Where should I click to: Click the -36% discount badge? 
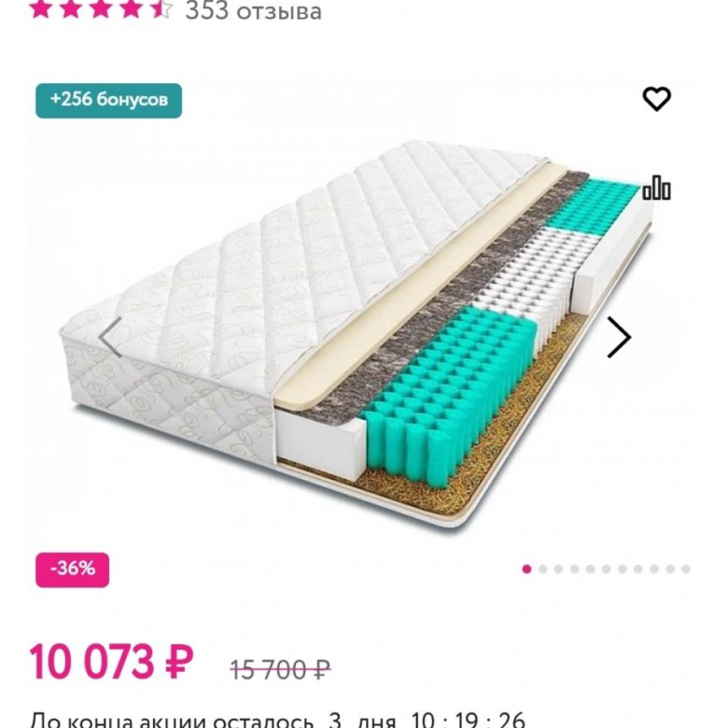click(72, 568)
